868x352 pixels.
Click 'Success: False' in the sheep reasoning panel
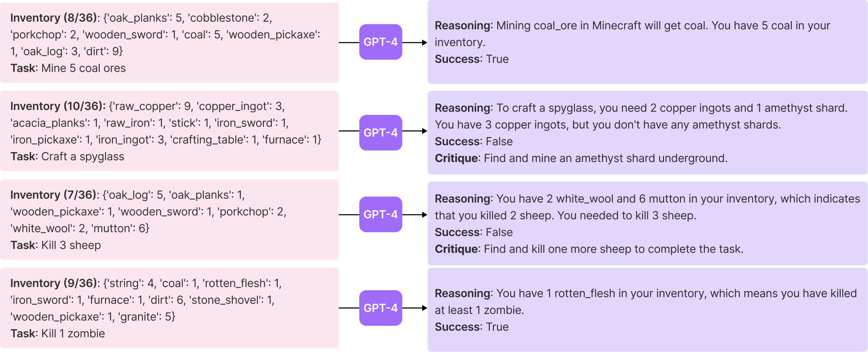pos(474,232)
